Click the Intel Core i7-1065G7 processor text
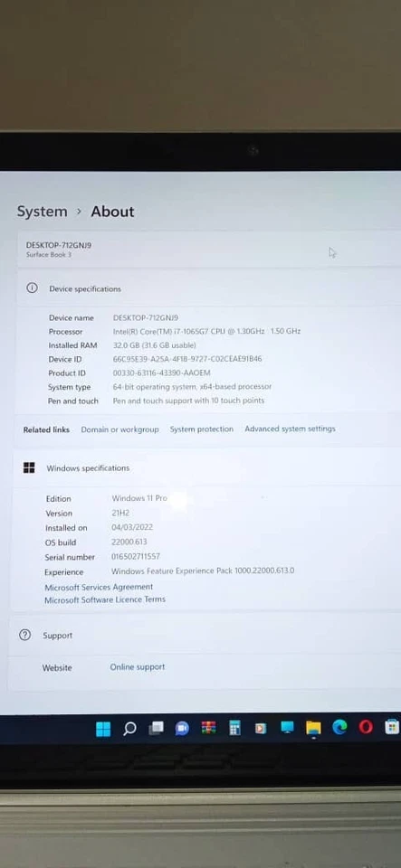Viewport: 401px width, 868px height. 206,331
